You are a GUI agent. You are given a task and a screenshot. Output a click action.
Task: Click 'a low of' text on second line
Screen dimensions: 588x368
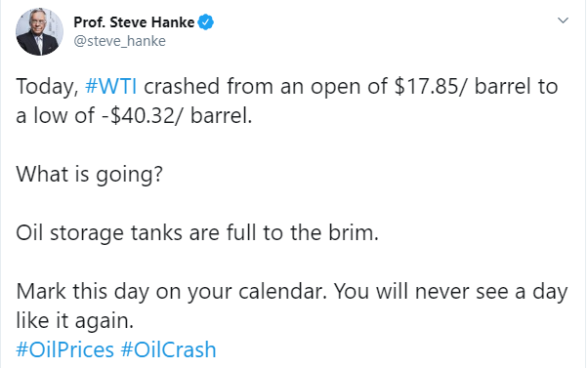pyautogui.click(x=55, y=116)
